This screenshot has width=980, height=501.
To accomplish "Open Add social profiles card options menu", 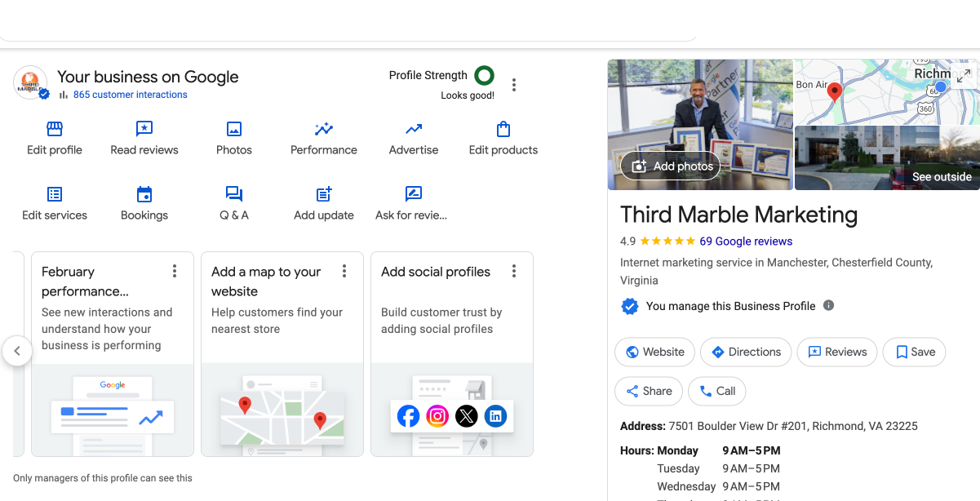I will pos(514,271).
